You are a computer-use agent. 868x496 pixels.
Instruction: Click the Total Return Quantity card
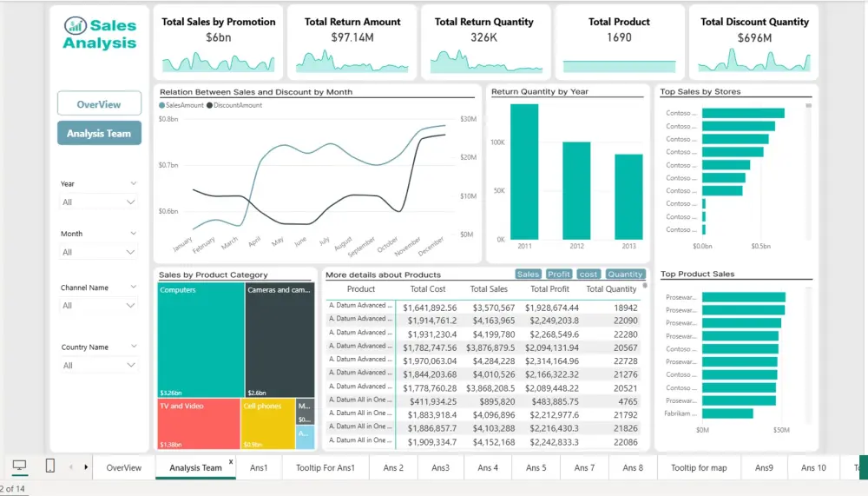point(485,43)
